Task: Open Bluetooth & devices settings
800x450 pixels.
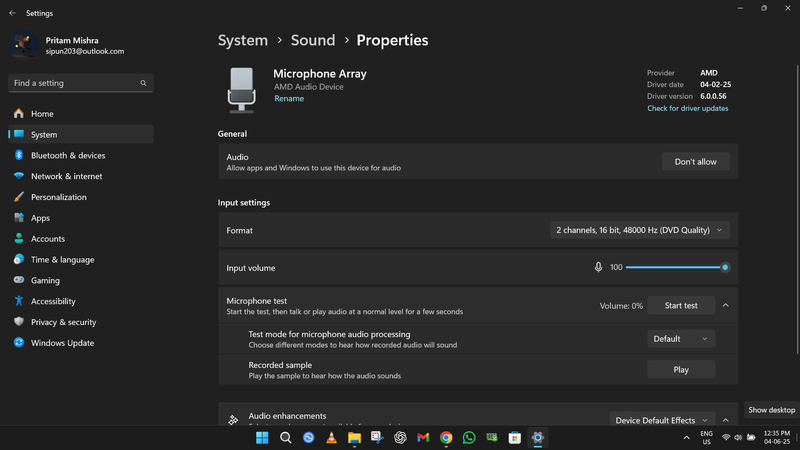Action: point(81,156)
